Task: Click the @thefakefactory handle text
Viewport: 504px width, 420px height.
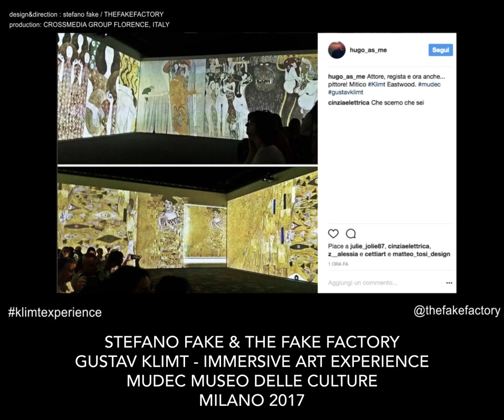Action: tap(457, 311)
